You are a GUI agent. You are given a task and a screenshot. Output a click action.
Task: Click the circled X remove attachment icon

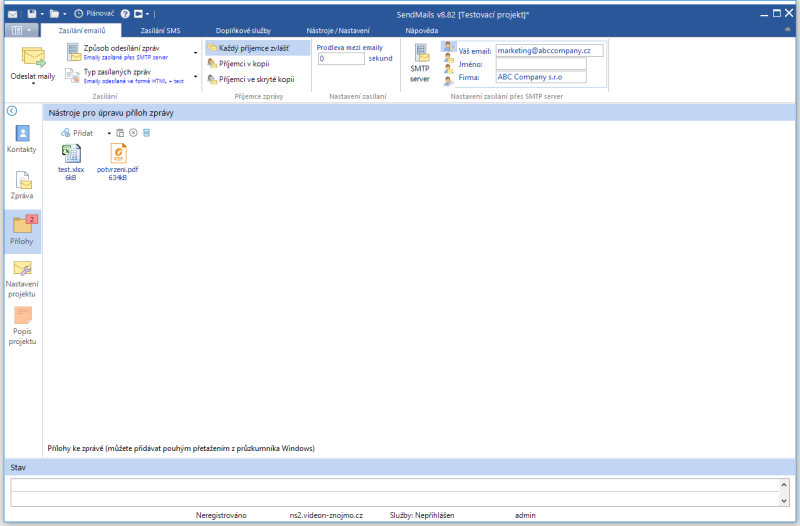tap(133, 132)
